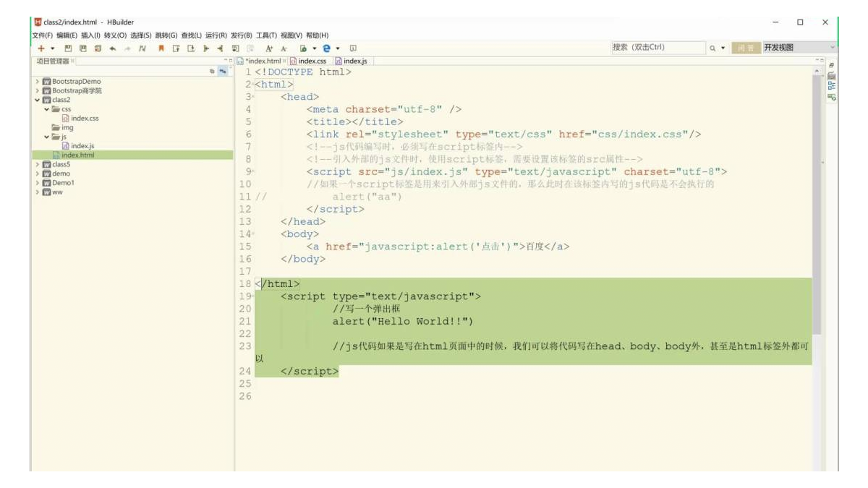Expand the Bootstrap商学院 project

coord(37,91)
